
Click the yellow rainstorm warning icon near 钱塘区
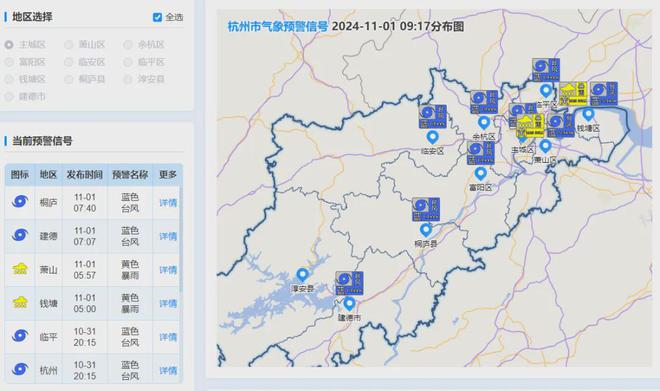coord(573,93)
